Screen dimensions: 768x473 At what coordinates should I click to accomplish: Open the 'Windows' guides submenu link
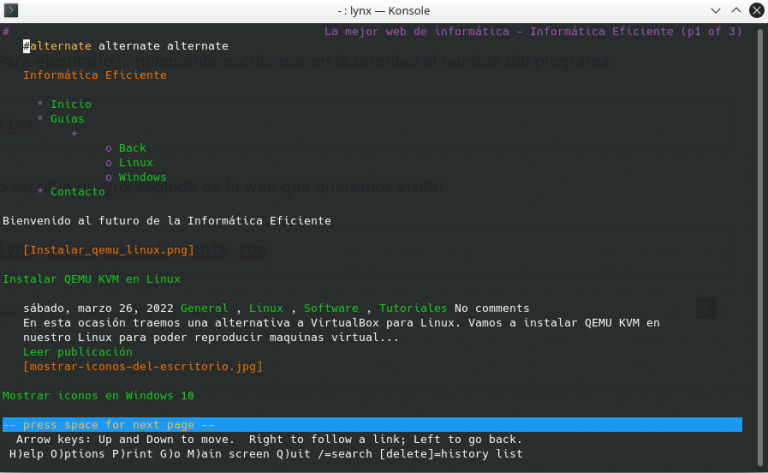142,177
